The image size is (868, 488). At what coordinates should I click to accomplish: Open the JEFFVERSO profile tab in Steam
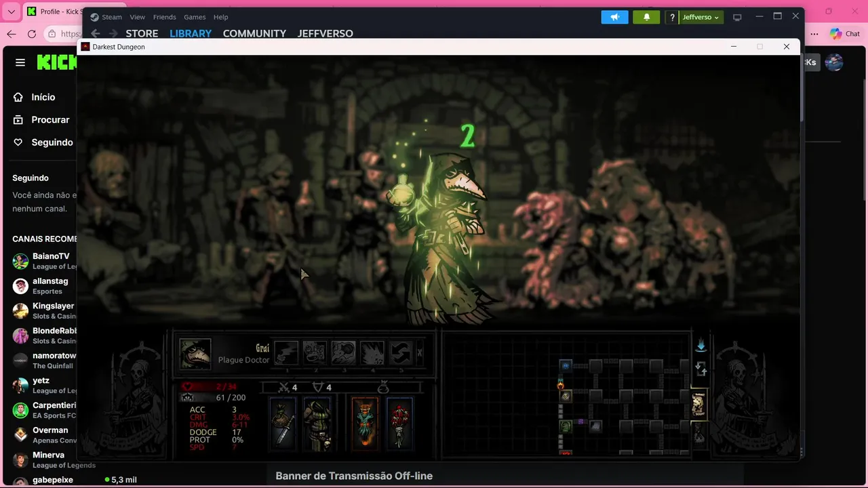(x=325, y=33)
